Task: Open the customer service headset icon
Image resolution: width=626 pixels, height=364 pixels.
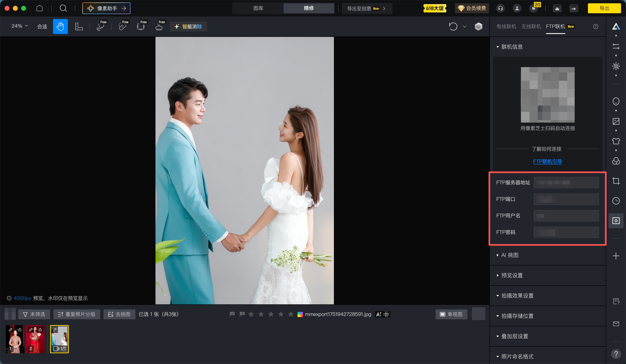Action: point(500,8)
